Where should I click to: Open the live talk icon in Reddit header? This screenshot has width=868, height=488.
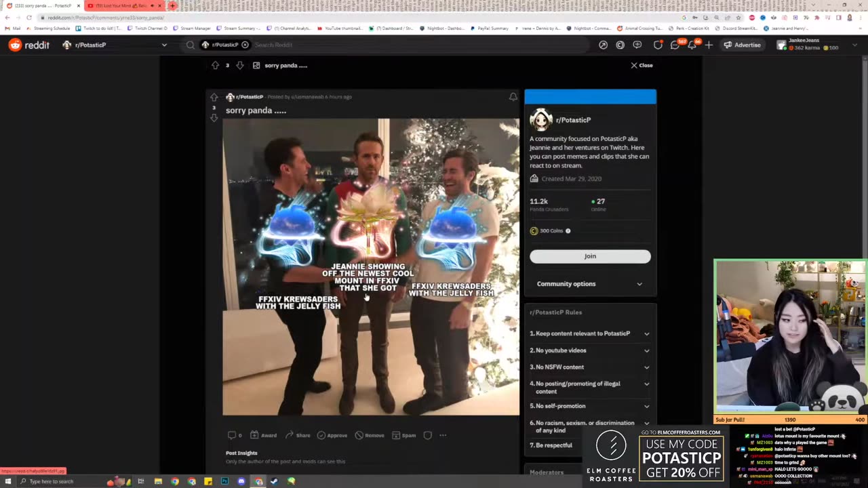637,45
